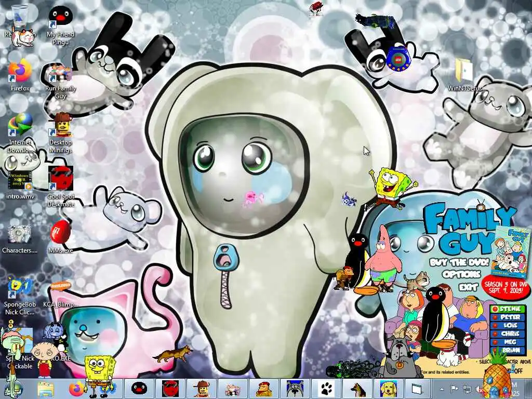The width and height of the screenshot is (532, 399).
Task: Click the German shepherd taskbar button
Action: coord(357,389)
